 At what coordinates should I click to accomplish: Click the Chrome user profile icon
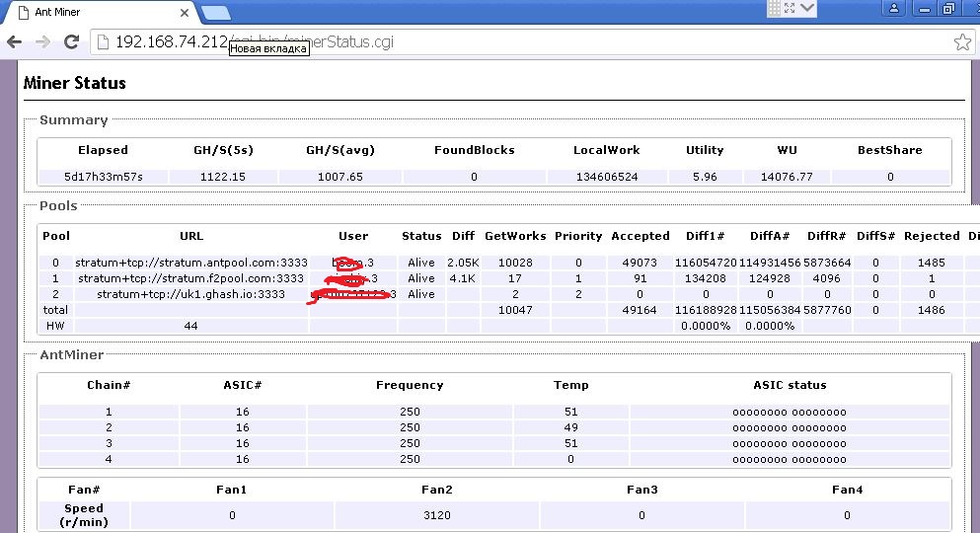(x=894, y=8)
